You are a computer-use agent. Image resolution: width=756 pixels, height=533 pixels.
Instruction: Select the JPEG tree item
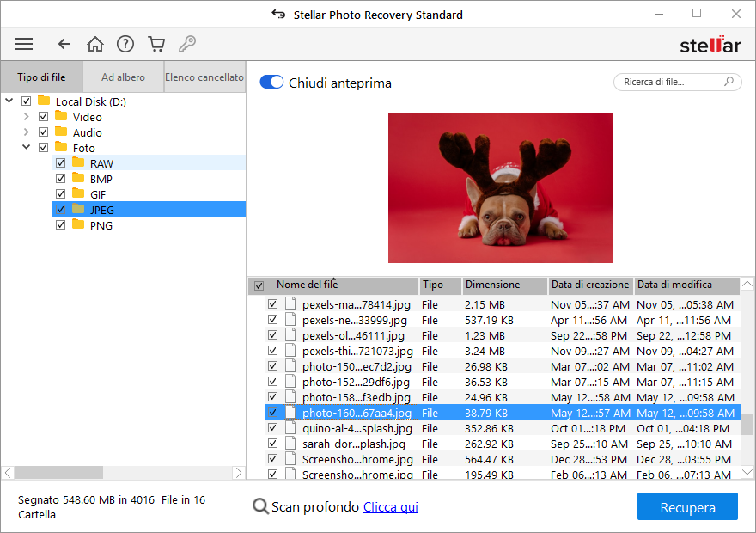149,210
